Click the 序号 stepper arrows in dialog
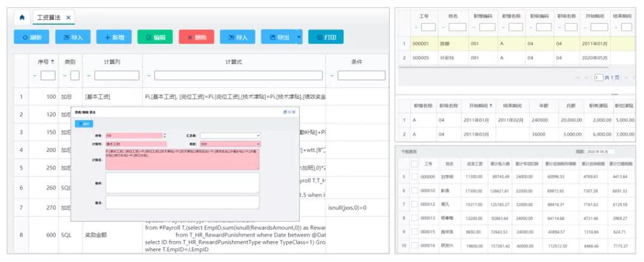The width and height of the screenshot is (644, 262). (165, 136)
